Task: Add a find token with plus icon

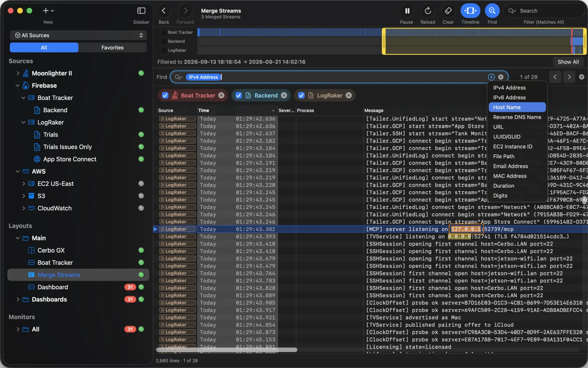Action: 491,77
